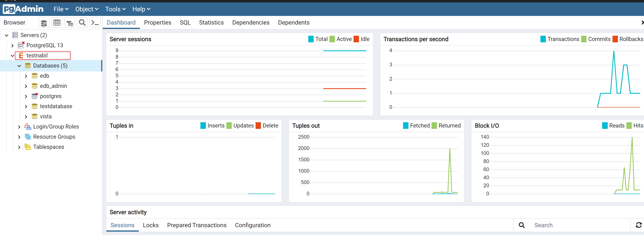Click the edb_admin database icon
This screenshot has width=644, height=235.
[x=34, y=86]
